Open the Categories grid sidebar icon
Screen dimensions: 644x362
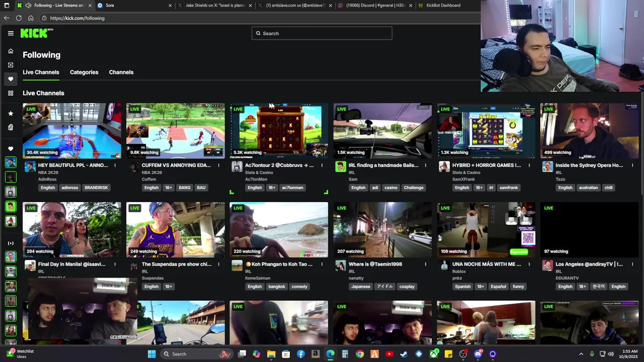(x=11, y=93)
